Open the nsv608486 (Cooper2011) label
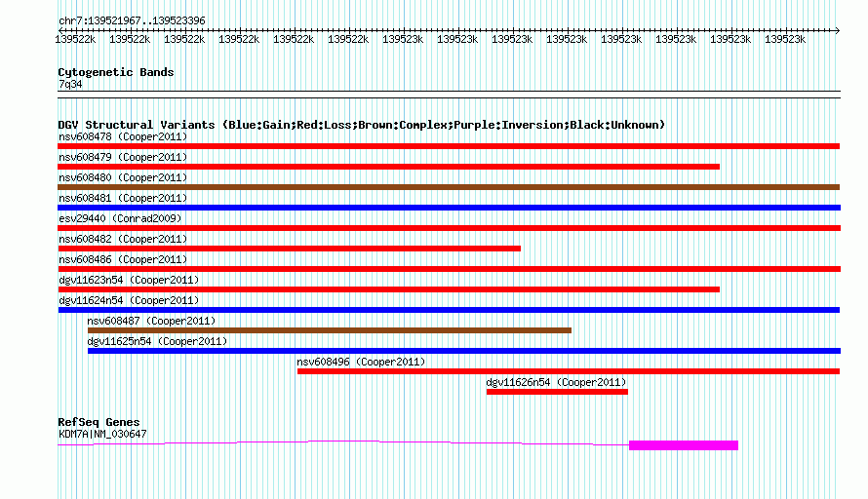Image resolution: width=868 pixels, height=499 pixels. (x=123, y=259)
